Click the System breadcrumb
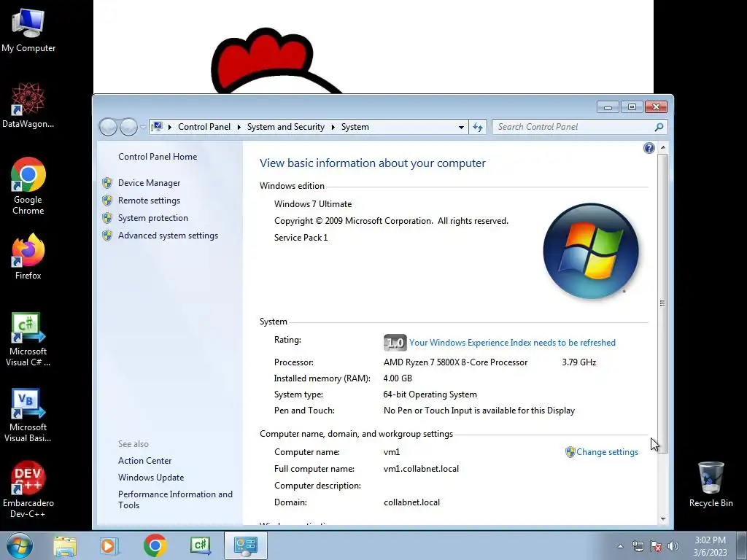The image size is (747, 560). [355, 127]
